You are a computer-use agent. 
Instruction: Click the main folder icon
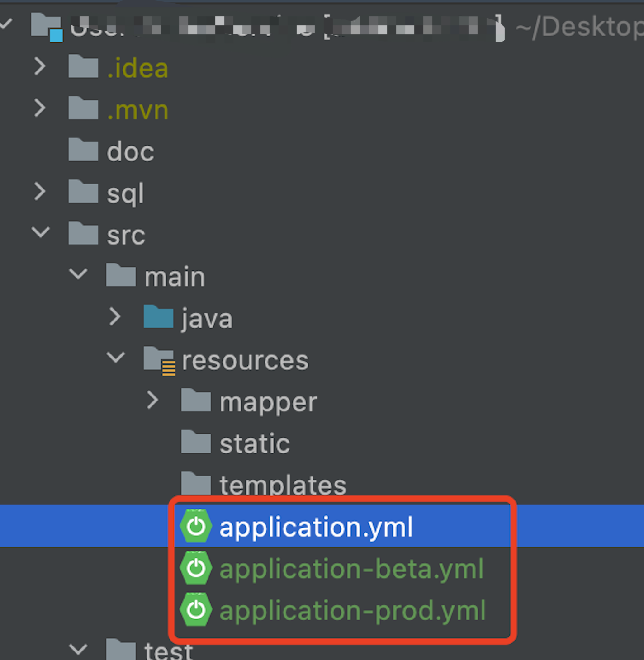point(121,275)
